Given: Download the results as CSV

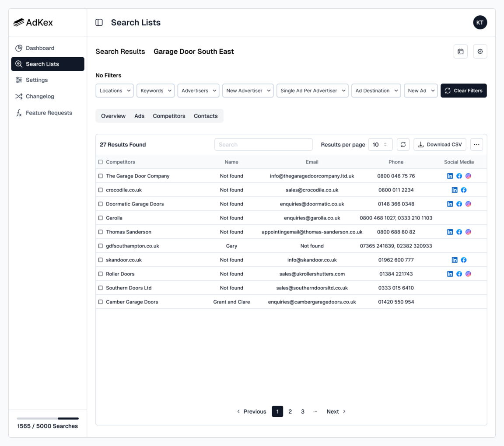Looking at the screenshot, I should (440, 144).
